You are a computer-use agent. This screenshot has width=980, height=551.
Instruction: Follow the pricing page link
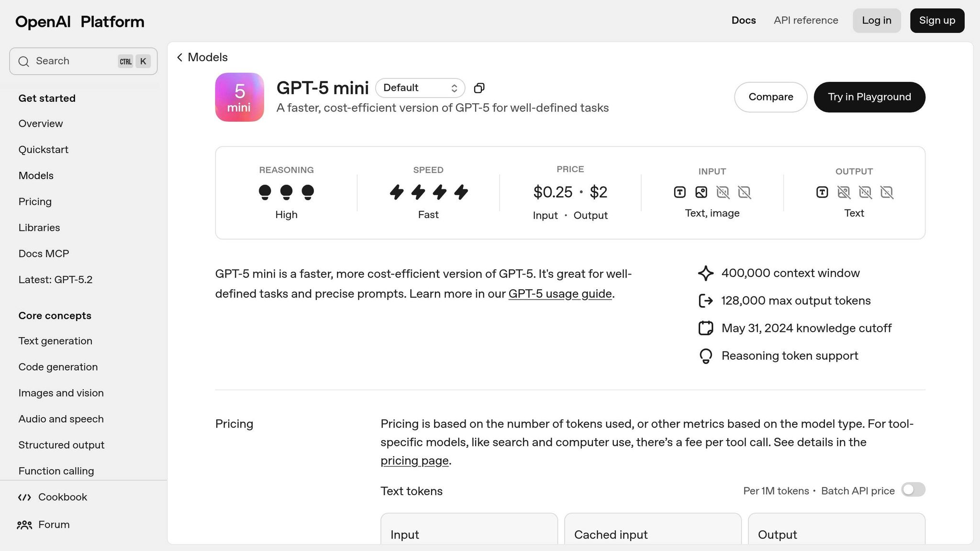point(414,461)
